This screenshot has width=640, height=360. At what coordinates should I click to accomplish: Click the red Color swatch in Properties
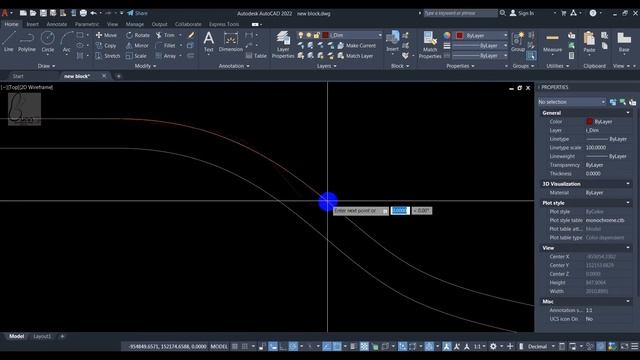click(x=589, y=122)
